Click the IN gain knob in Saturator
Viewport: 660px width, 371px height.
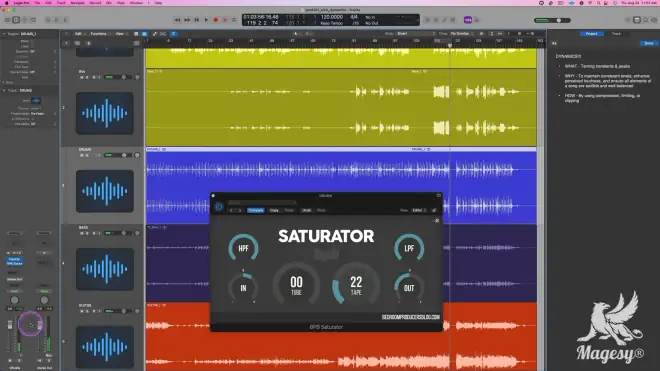[243, 288]
